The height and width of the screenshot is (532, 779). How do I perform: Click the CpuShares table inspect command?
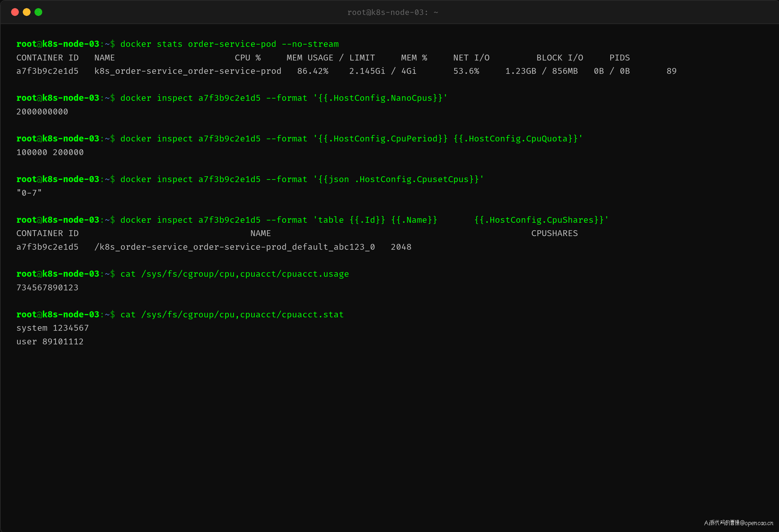364,219
